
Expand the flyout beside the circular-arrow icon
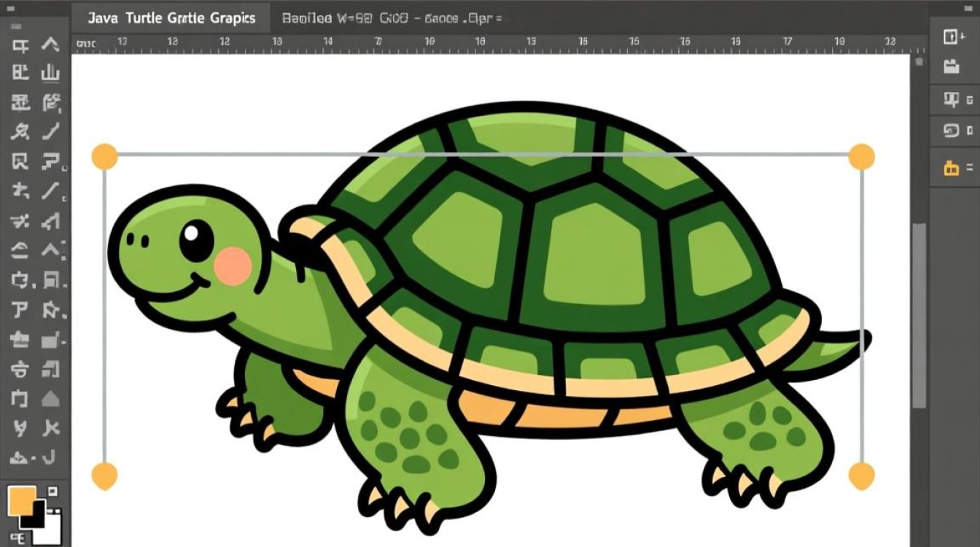[x=970, y=131]
